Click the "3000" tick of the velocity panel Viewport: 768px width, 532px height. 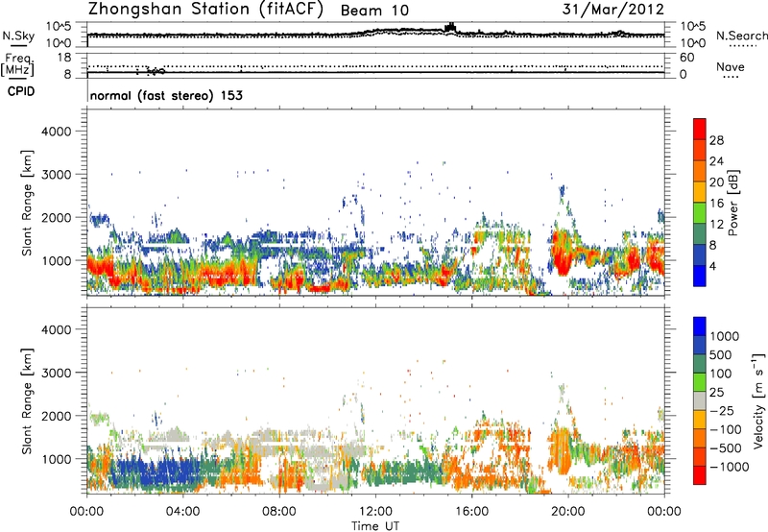click(56, 373)
